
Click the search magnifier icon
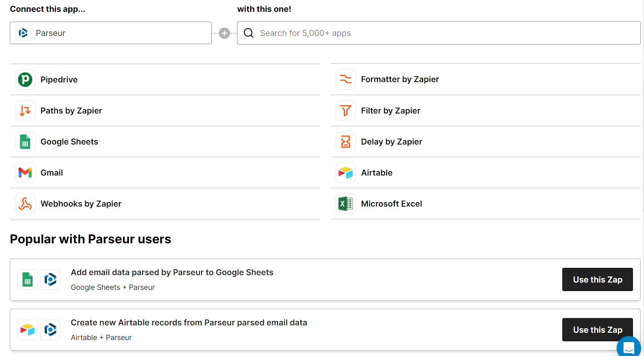(248, 33)
